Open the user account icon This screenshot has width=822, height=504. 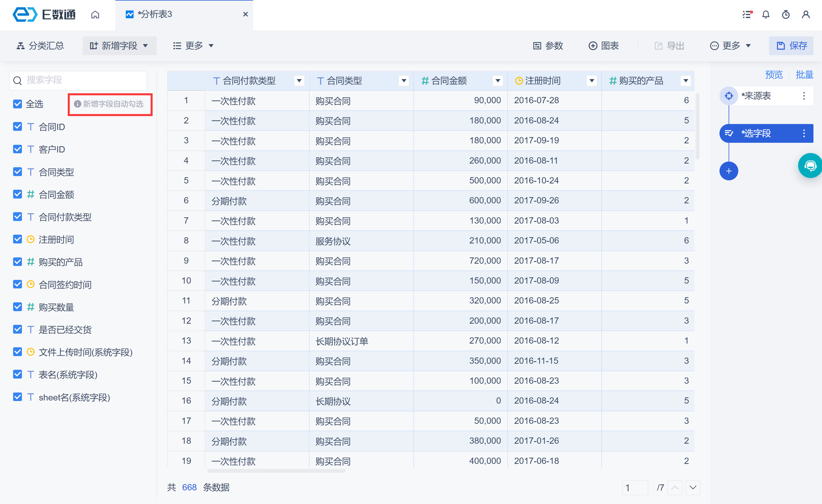click(806, 15)
